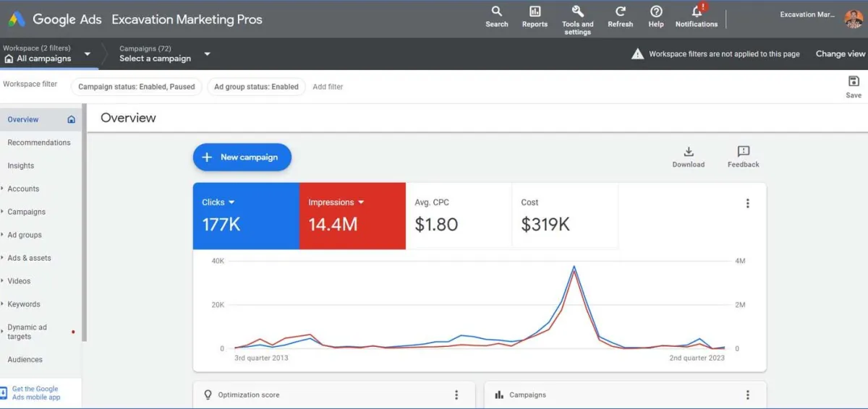Click the blue Clicks metric tile

(x=246, y=216)
